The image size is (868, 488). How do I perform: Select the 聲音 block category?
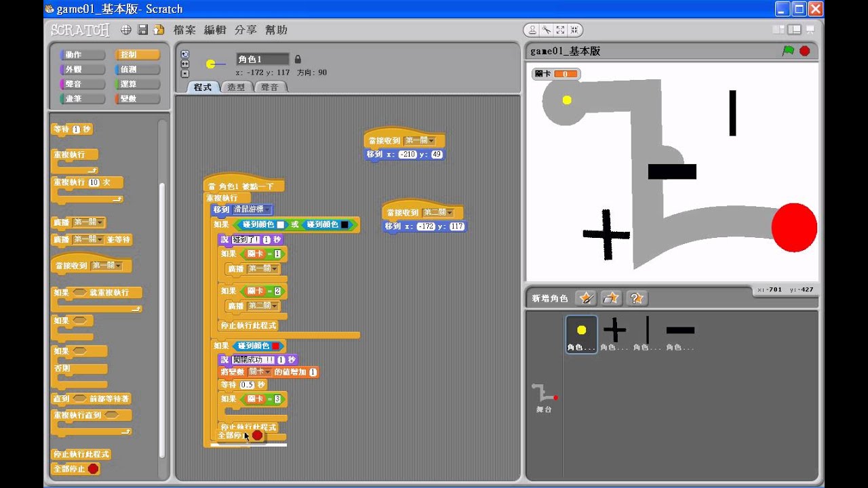[83, 84]
